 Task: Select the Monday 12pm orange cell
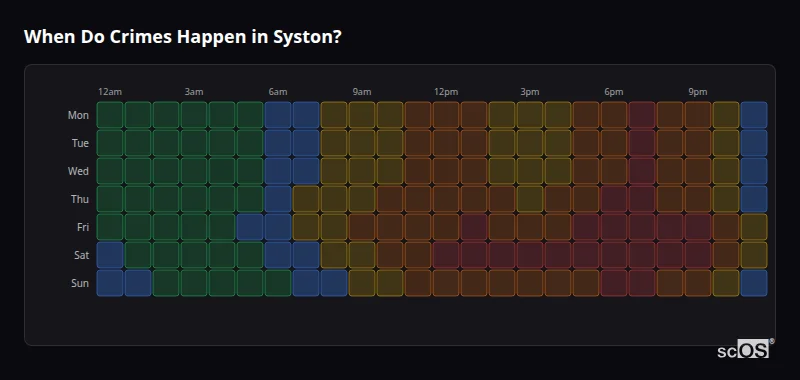coord(446,115)
